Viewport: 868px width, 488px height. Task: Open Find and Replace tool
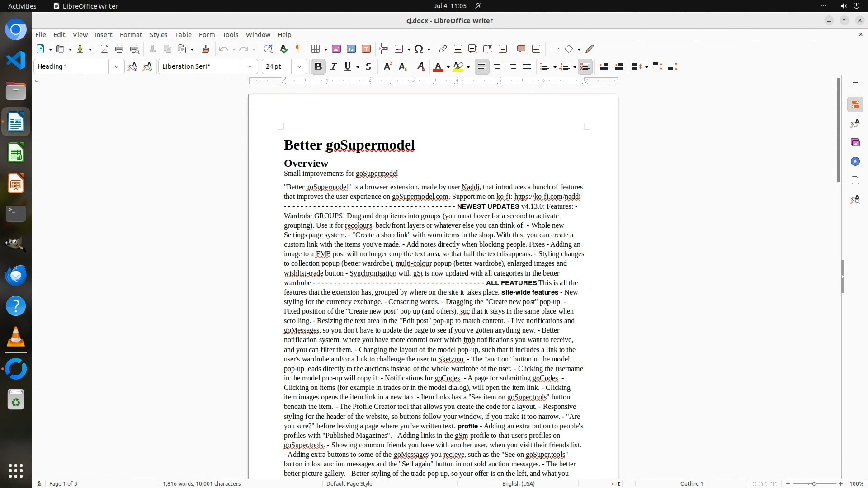pyautogui.click(x=268, y=49)
